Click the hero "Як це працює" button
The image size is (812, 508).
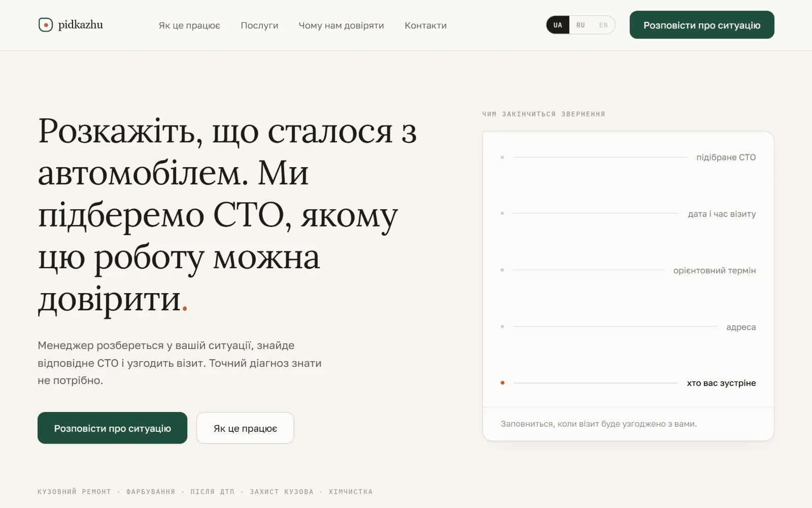point(245,428)
